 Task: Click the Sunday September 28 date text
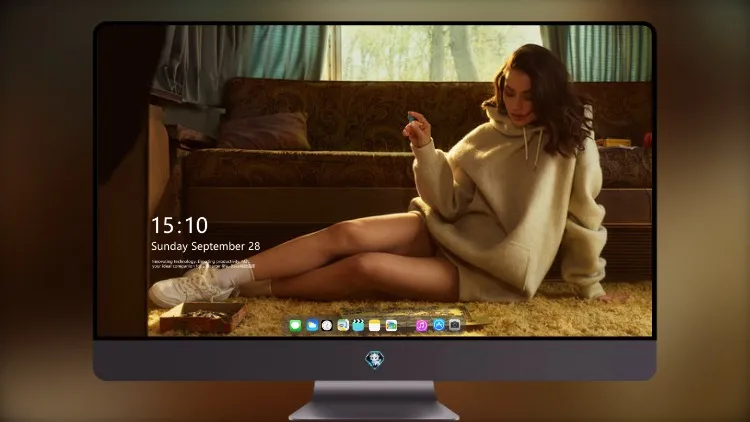[x=206, y=246]
